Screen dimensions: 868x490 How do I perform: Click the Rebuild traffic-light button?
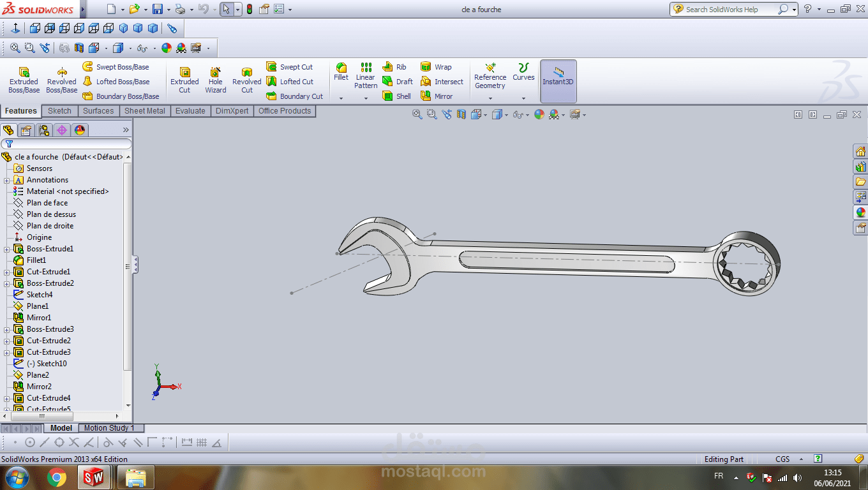pyautogui.click(x=249, y=9)
